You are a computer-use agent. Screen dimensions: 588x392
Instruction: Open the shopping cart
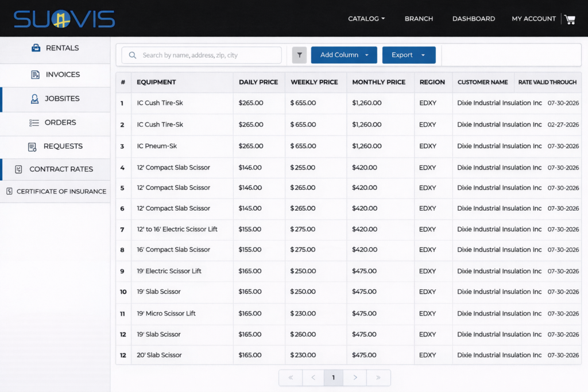pyautogui.click(x=570, y=19)
